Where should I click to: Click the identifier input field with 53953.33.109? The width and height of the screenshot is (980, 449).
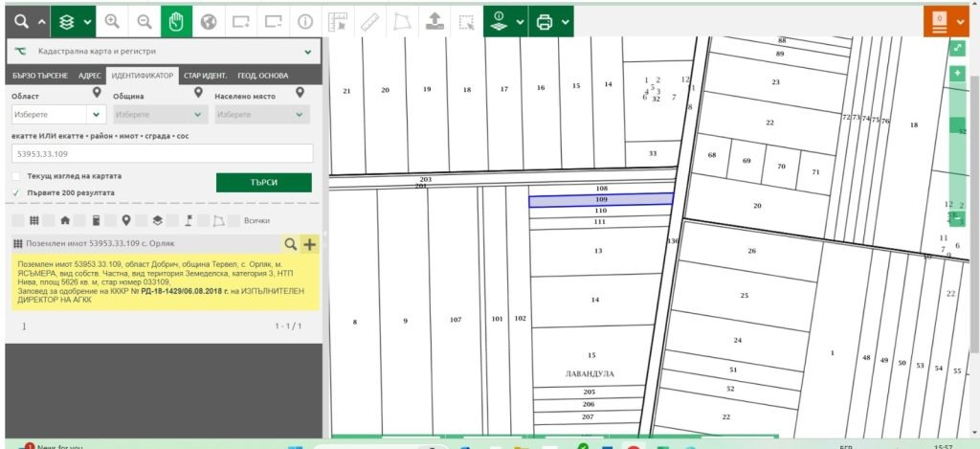click(x=161, y=153)
